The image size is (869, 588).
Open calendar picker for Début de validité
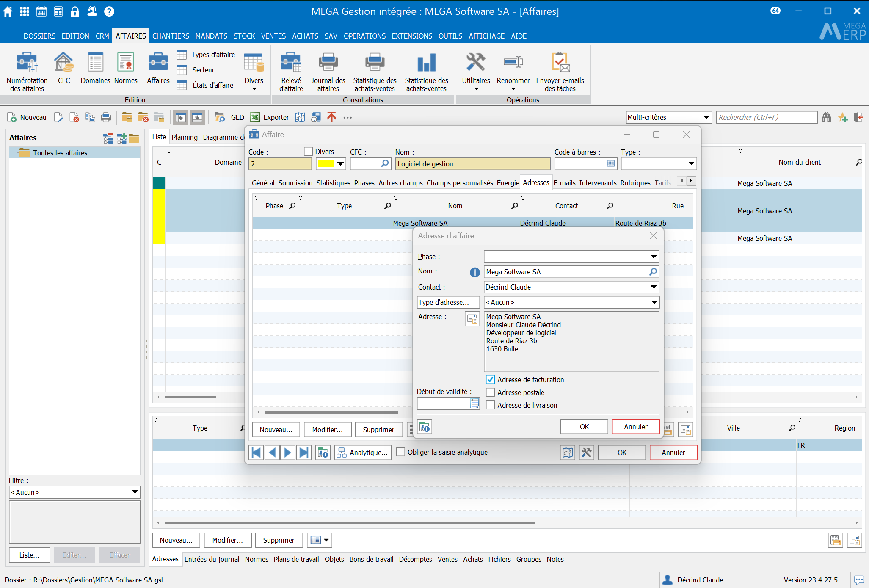[x=475, y=403]
